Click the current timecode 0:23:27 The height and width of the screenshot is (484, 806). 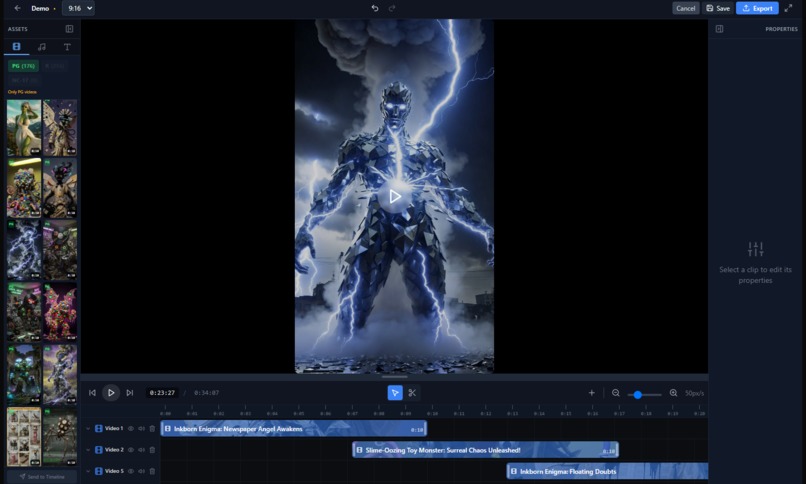point(162,393)
